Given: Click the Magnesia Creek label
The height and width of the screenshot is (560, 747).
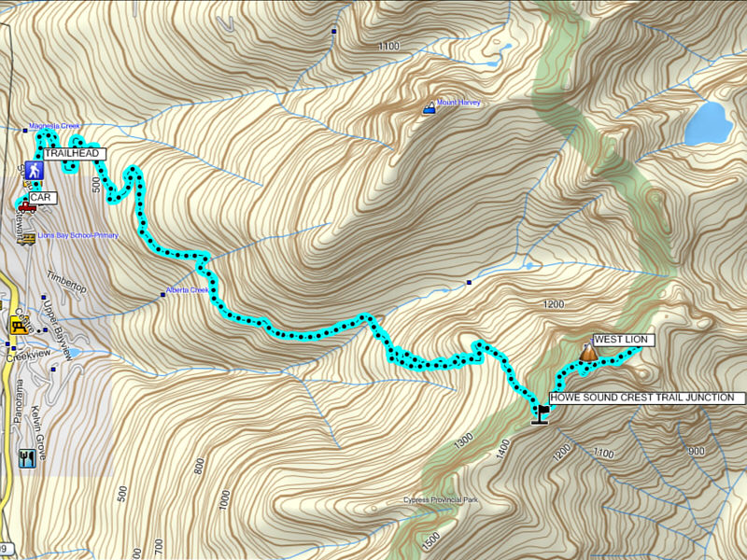Looking at the screenshot, I should tap(54, 126).
